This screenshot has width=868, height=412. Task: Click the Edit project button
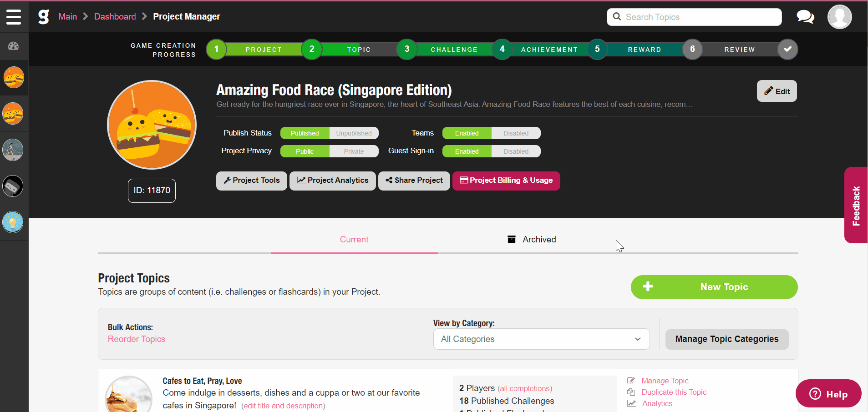[777, 91]
